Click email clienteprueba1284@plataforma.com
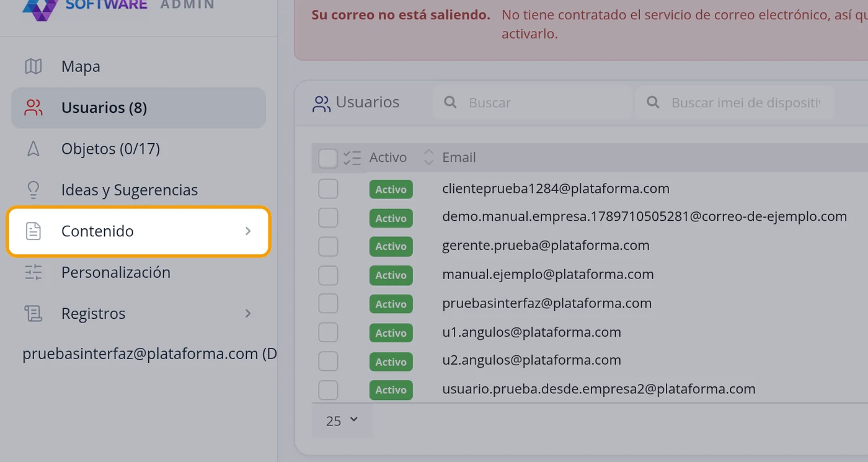The height and width of the screenshot is (462, 868). [x=556, y=189]
